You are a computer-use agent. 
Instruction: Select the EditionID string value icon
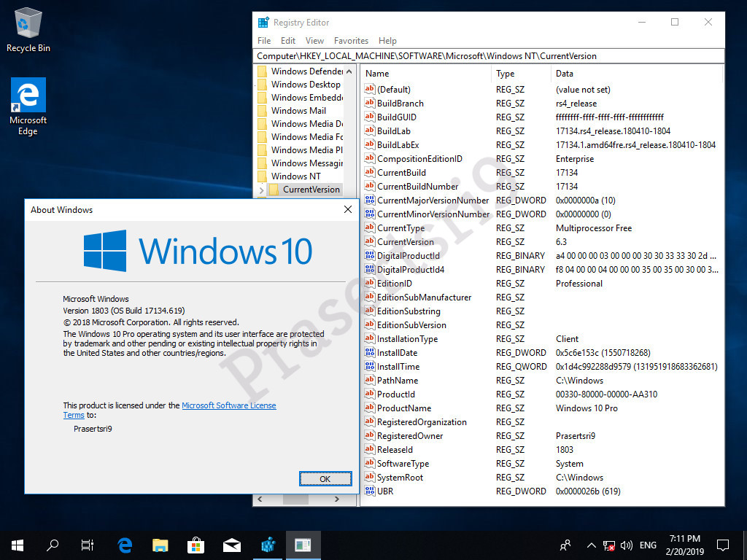tap(370, 283)
